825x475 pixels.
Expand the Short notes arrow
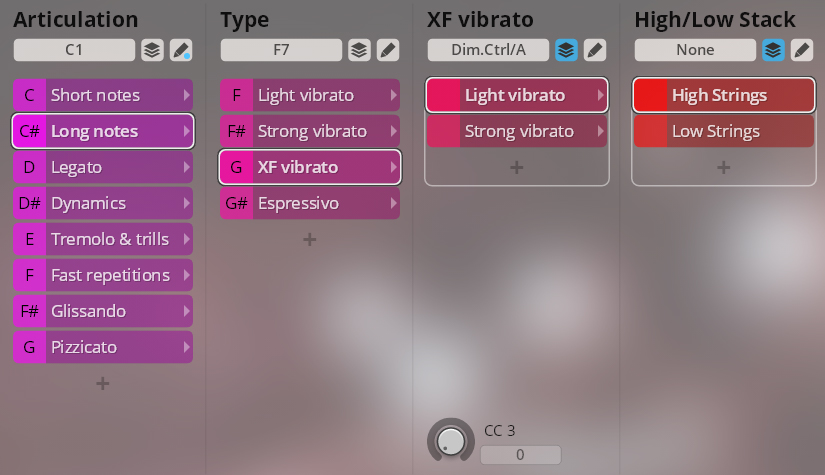coord(186,95)
